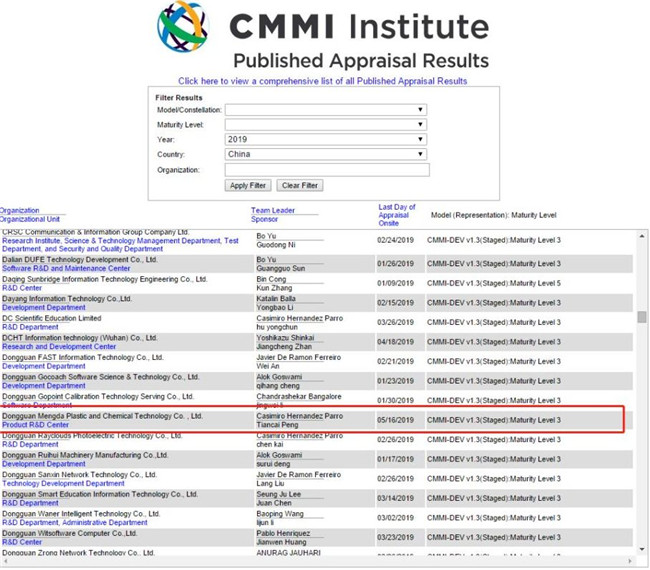The width and height of the screenshot is (650, 570).
Task: Click team leader Seung Ju Lee
Action: pos(278,494)
